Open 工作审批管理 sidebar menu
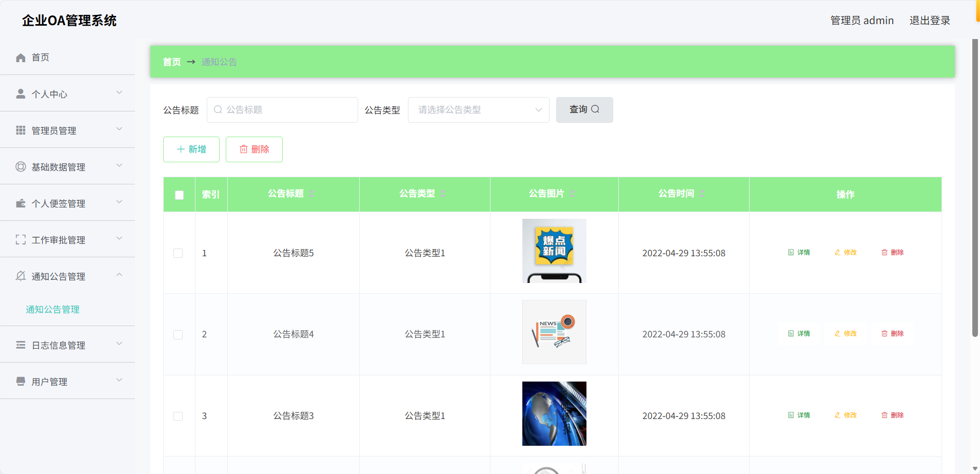 [x=67, y=239]
